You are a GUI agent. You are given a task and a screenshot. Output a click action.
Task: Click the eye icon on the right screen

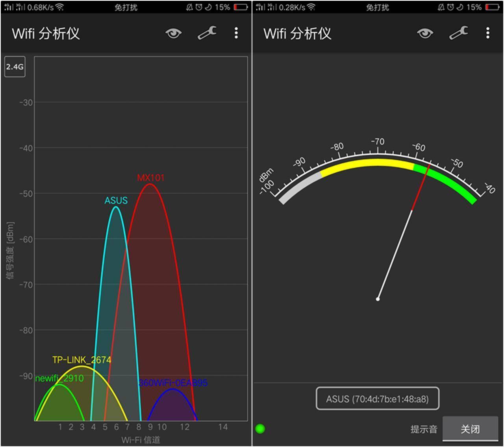point(424,33)
